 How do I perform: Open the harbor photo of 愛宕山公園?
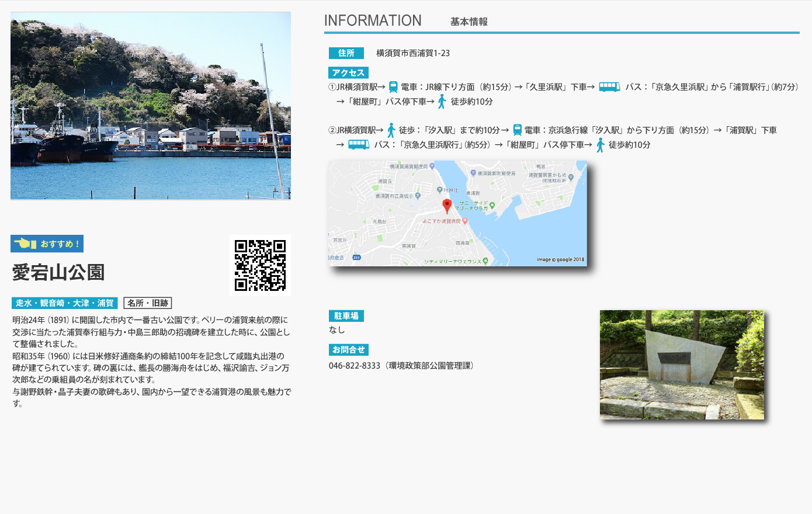151,106
